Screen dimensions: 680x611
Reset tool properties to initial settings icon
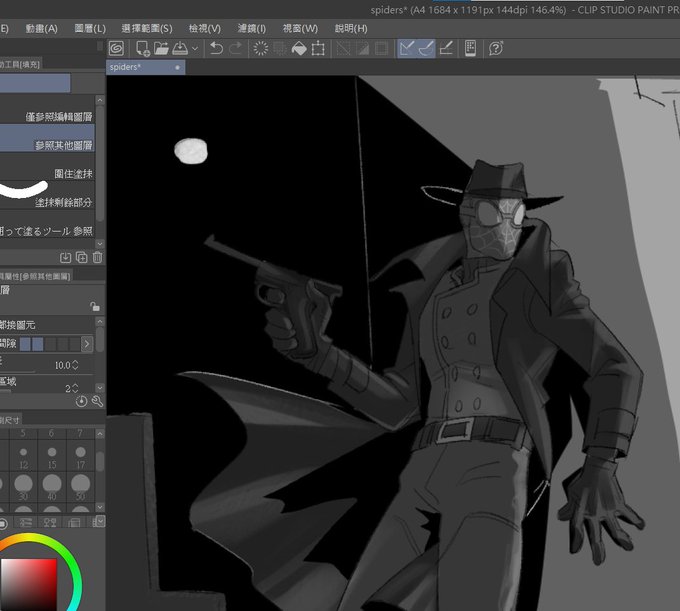click(81, 402)
